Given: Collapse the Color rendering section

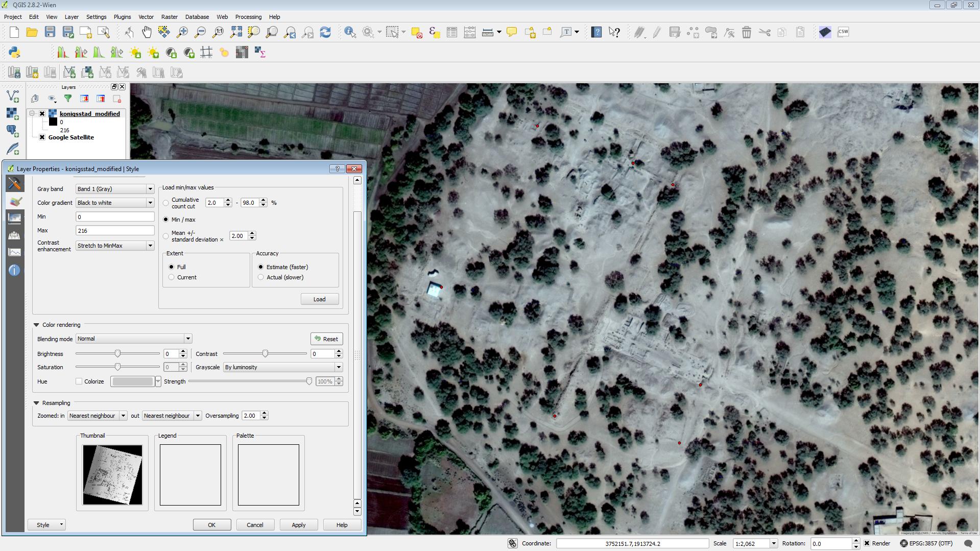Looking at the screenshot, I should [x=36, y=325].
